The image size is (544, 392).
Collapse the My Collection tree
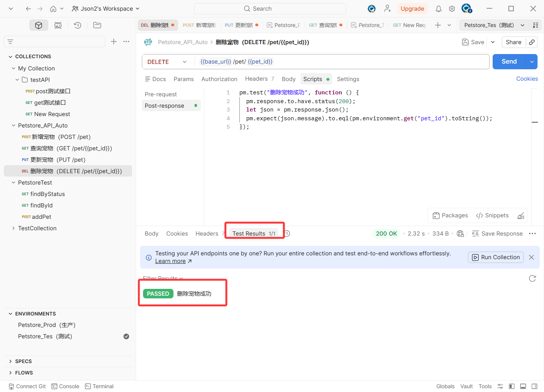(14, 69)
